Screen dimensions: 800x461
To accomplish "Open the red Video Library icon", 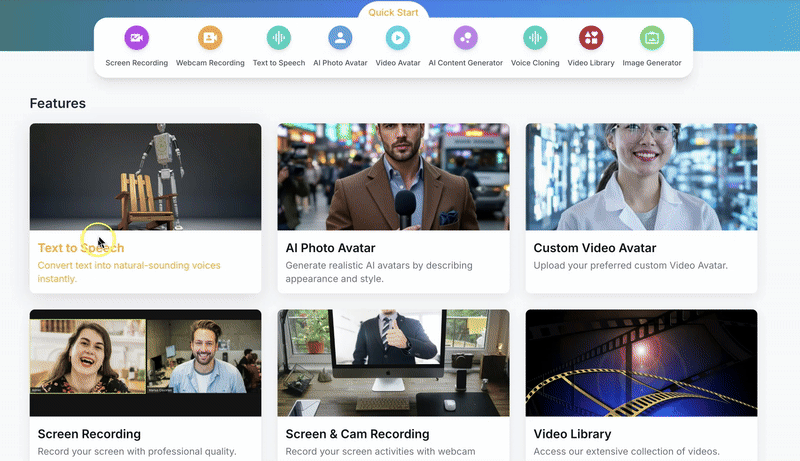I will point(591,38).
